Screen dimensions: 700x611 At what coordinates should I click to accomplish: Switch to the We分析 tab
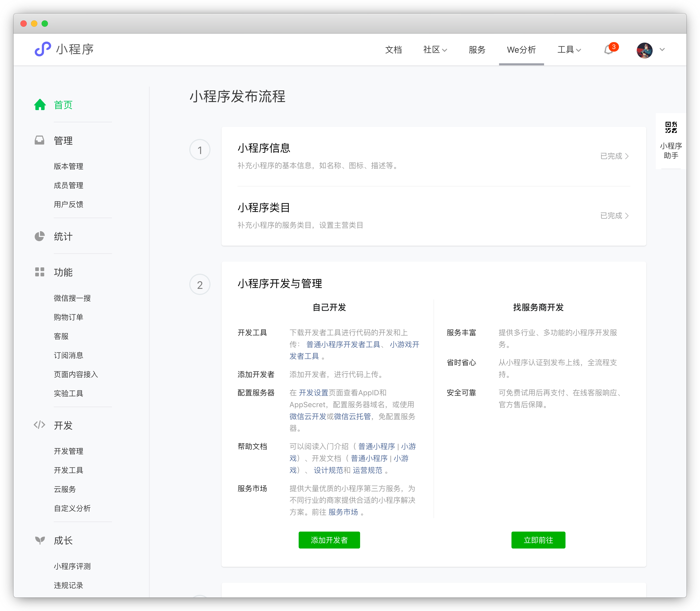tap(521, 50)
